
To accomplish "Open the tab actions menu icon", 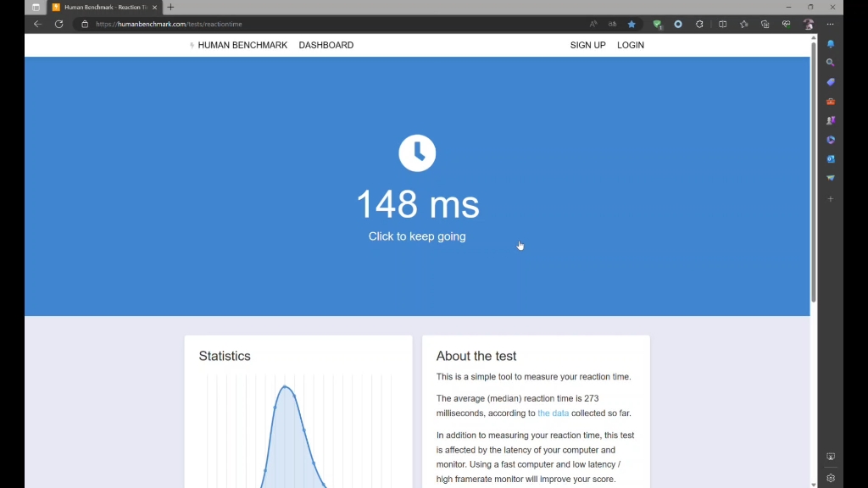I will click(x=36, y=7).
